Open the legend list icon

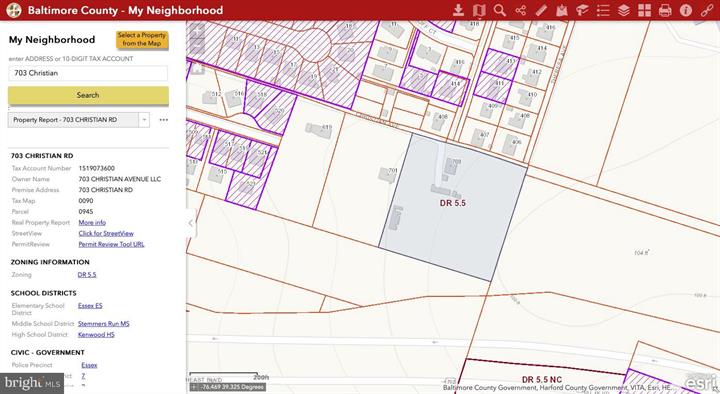(x=603, y=10)
